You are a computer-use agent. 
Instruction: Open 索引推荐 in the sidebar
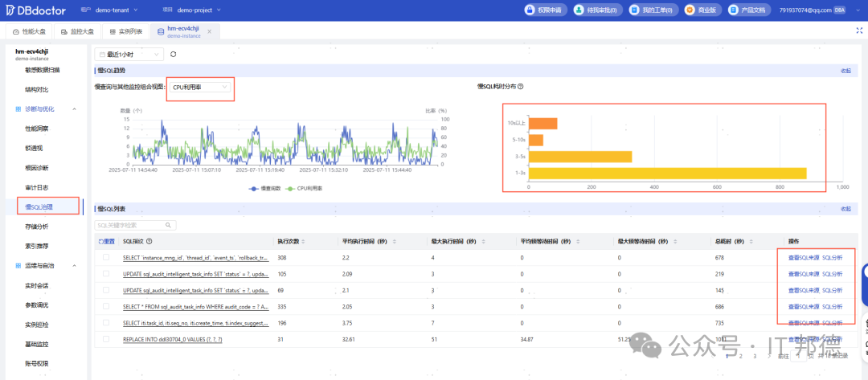point(36,246)
